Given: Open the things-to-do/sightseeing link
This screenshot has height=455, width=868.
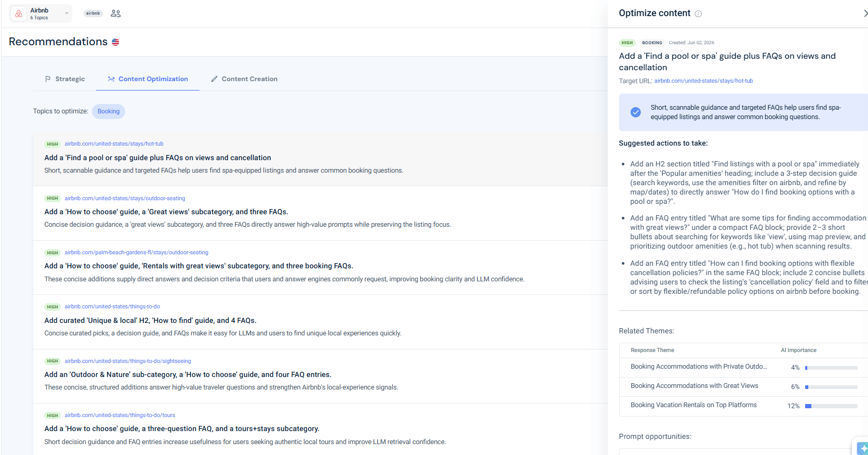Looking at the screenshot, I should click(x=128, y=361).
